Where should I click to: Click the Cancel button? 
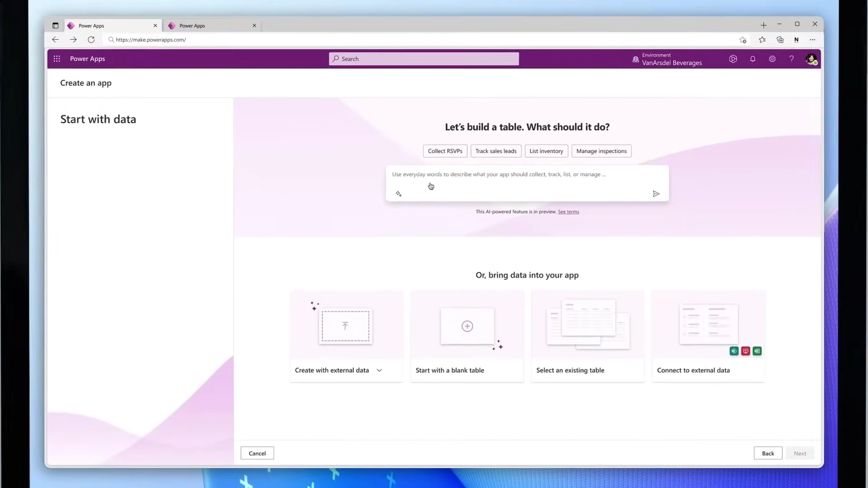coord(257,453)
